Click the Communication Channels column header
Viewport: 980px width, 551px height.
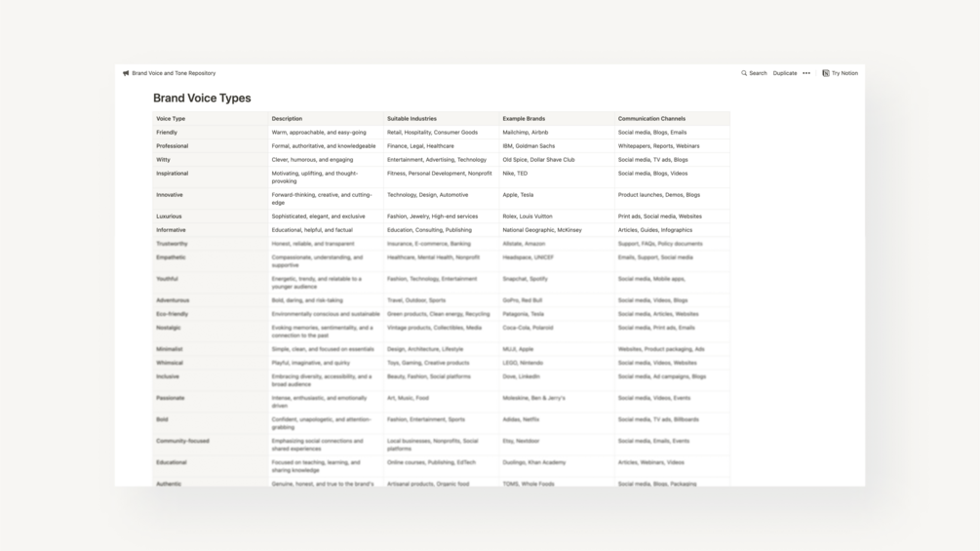[x=673, y=119]
